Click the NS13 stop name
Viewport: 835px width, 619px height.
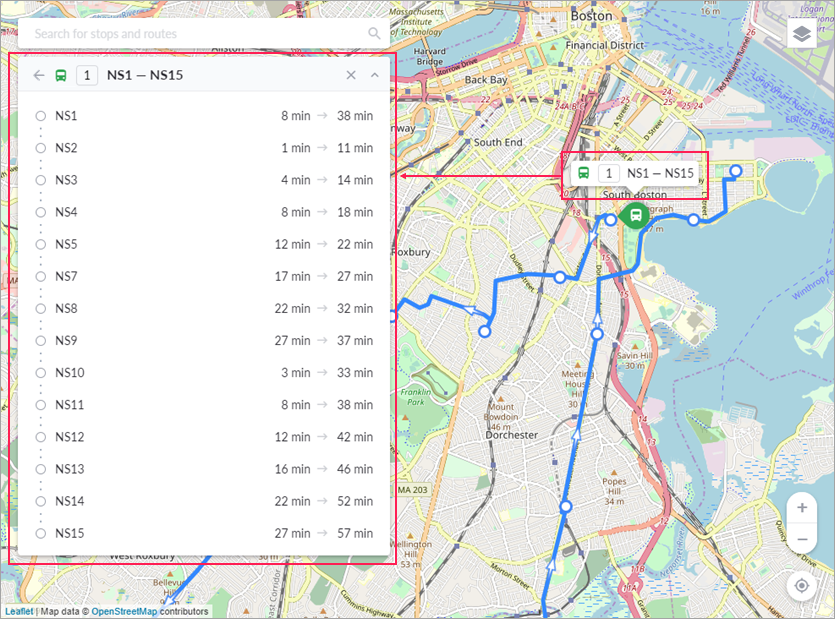pos(70,469)
